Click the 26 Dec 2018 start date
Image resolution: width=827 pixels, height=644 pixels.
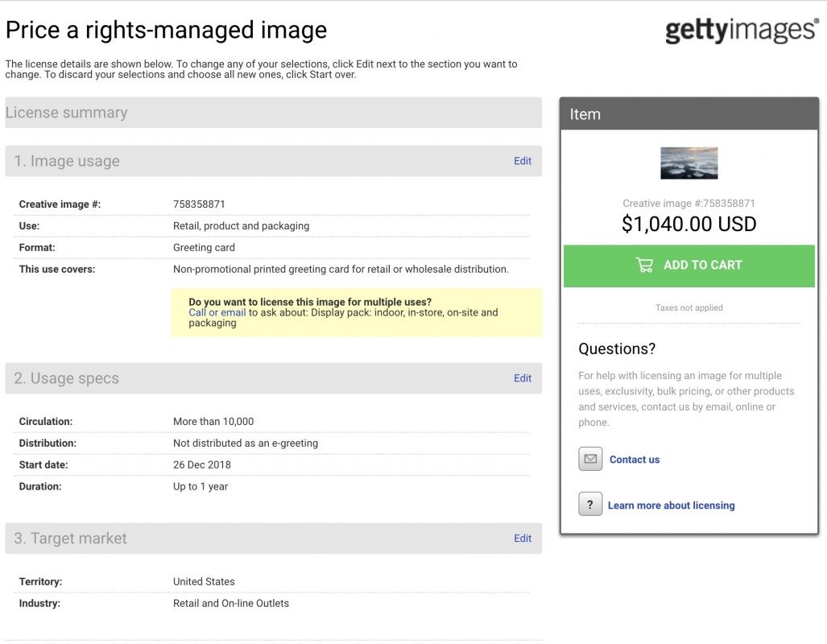[202, 464]
